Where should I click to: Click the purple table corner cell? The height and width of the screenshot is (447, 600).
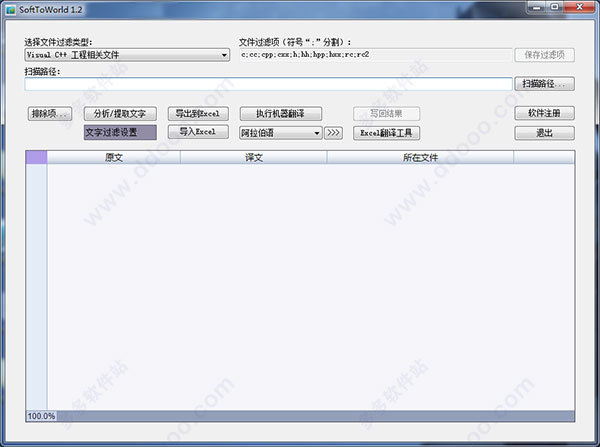36,157
